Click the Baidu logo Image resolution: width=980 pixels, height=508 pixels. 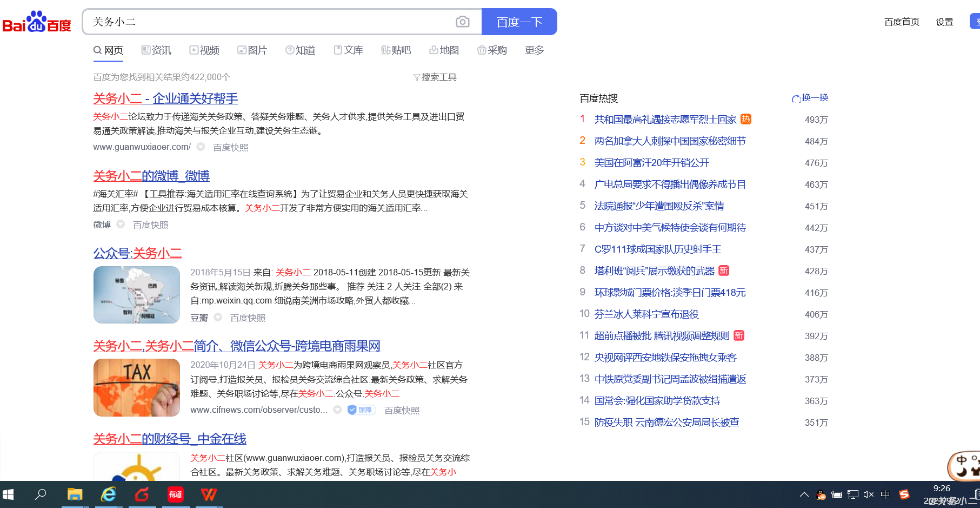37,22
